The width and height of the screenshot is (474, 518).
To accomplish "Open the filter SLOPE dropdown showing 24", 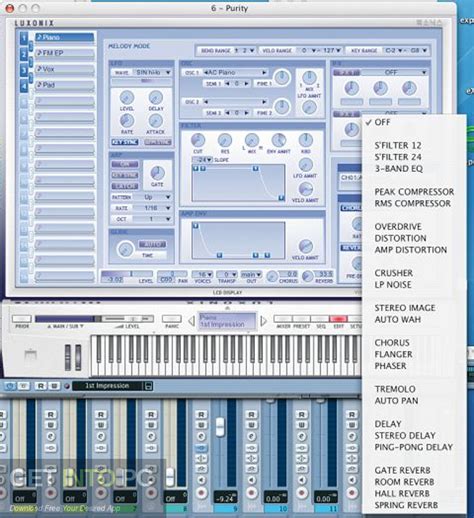I will (x=203, y=160).
